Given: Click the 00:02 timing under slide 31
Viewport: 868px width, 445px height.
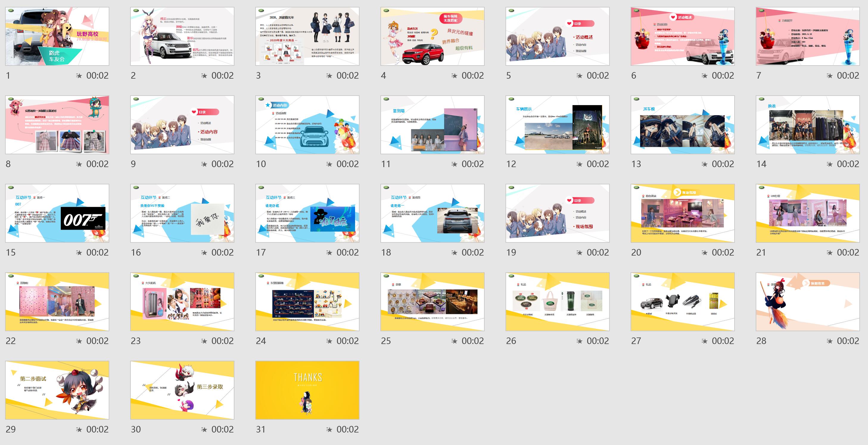Looking at the screenshot, I should [347, 430].
